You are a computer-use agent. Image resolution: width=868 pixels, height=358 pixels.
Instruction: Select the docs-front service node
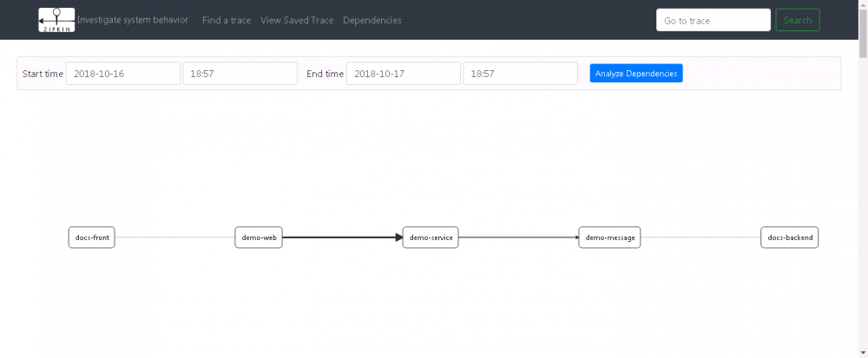91,238
